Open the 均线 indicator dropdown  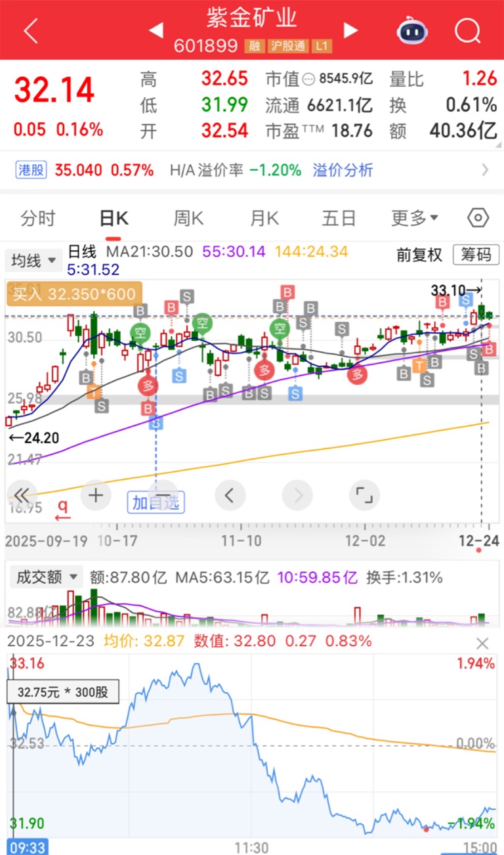pos(34,261)
